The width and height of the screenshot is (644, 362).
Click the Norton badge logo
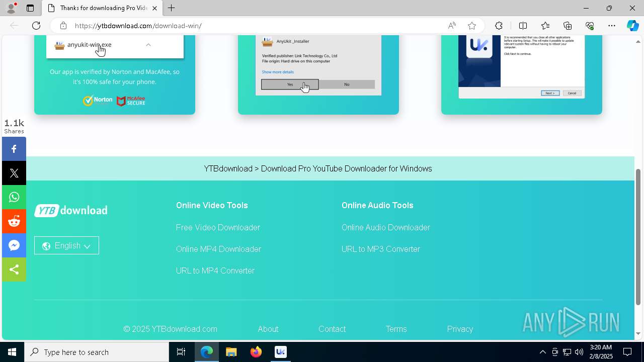point(98,101)
